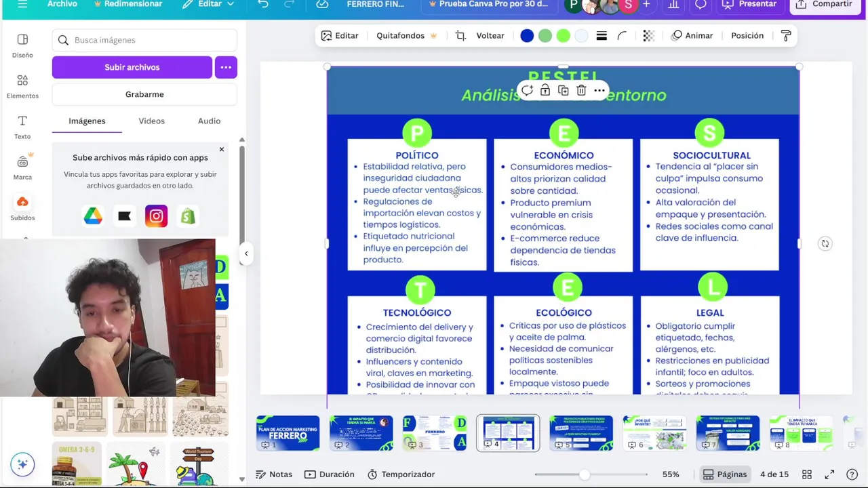868x488 pixels.
Task: Connect the Google Drive app
Action: coord(93,216)
